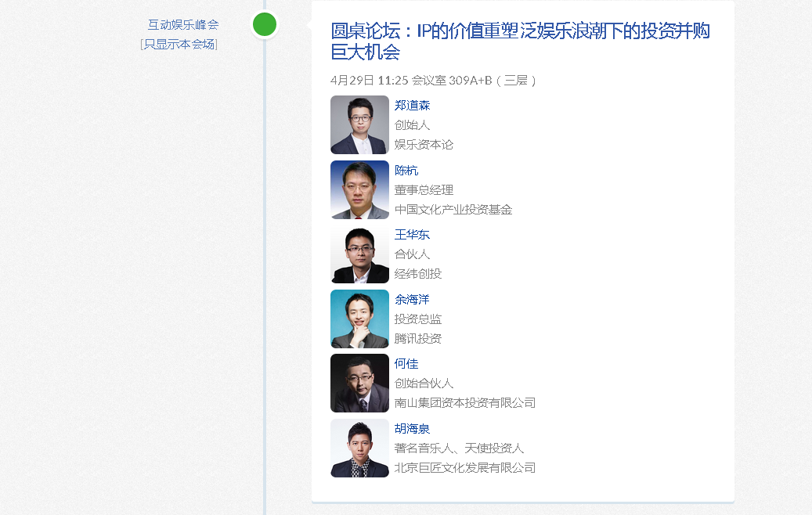Screen dimensions: 812x515
Task: Open speaker name link 何佳
Action: coord(406,364)
